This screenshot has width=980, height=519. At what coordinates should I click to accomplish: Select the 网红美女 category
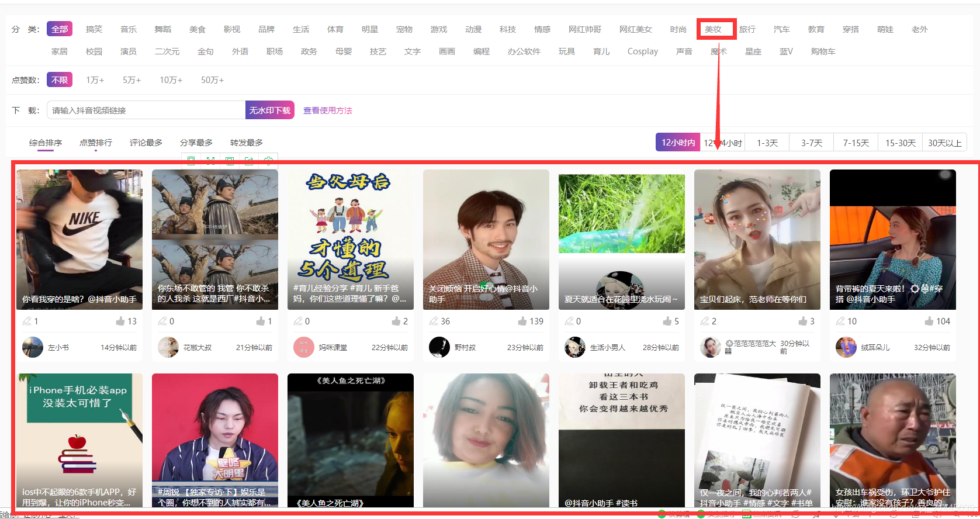636,29
